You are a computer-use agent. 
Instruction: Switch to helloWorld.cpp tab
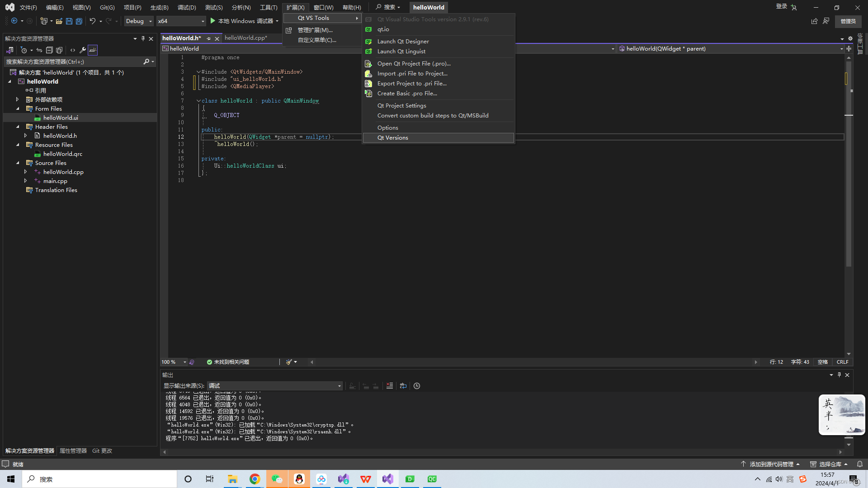245,38
